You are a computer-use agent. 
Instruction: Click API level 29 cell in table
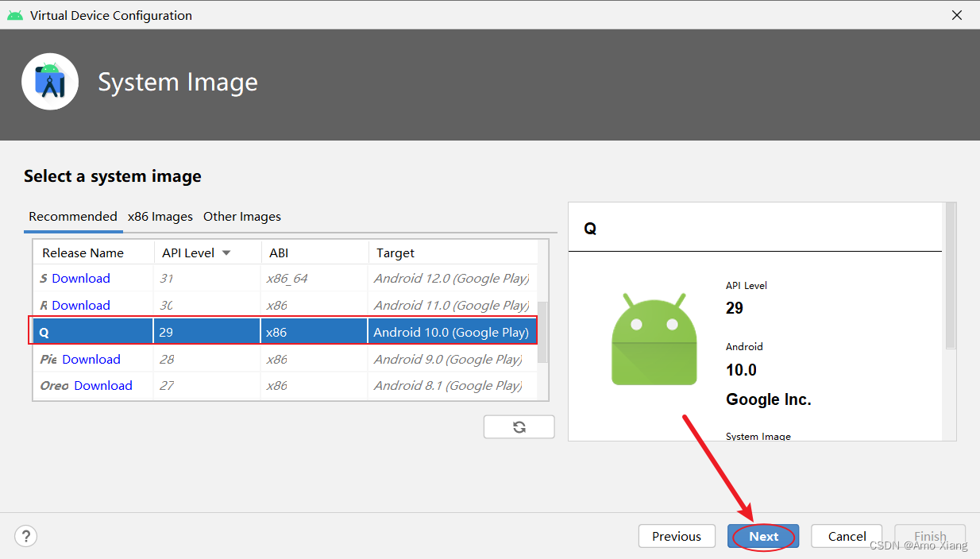(x=207, y=332)
